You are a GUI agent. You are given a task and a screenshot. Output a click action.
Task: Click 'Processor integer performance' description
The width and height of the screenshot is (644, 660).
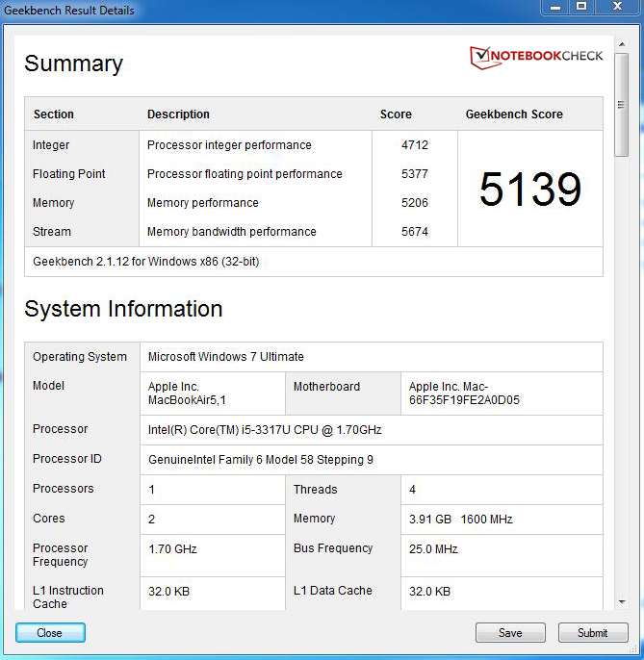pyautogui.click(x=229, y=144)
